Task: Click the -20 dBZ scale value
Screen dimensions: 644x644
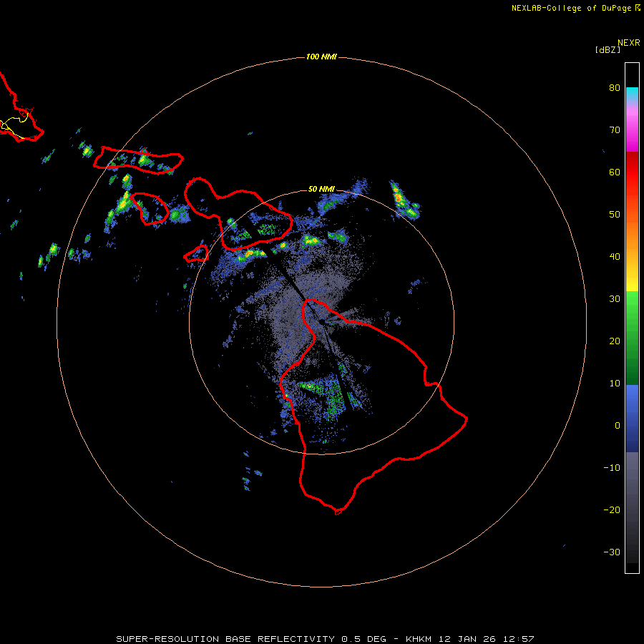Action: click(612, 510)
